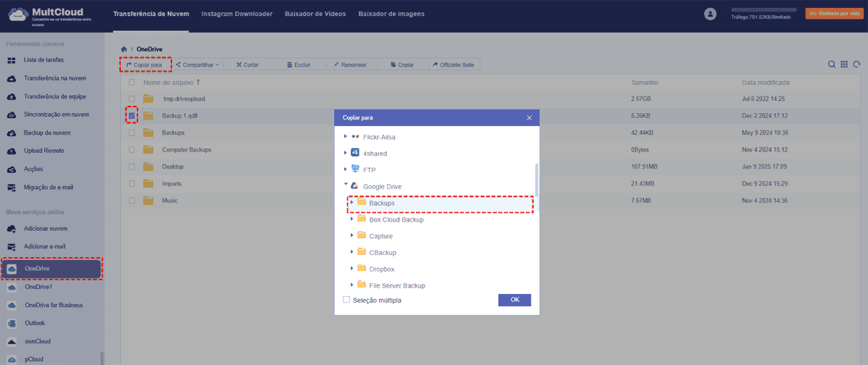868x365 pixels.
Task: Enable Seleção múltipla checkbox in dialog
Action: click(346, 299)
